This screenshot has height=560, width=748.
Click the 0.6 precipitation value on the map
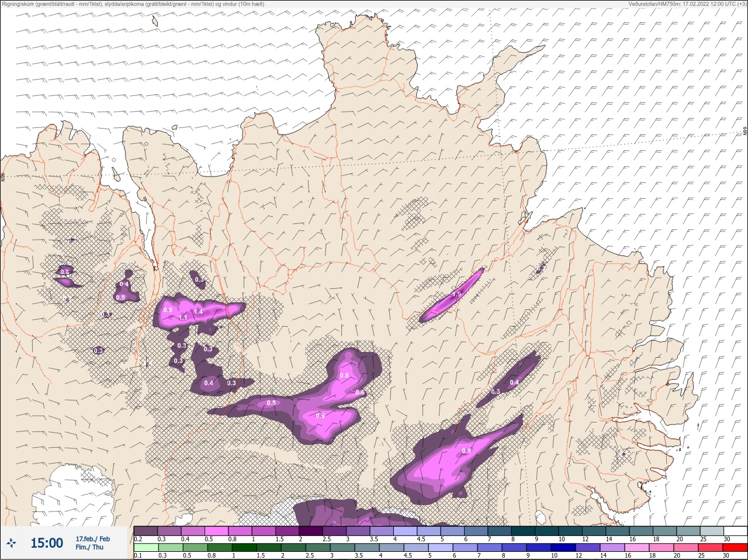[x=360, y=392]
